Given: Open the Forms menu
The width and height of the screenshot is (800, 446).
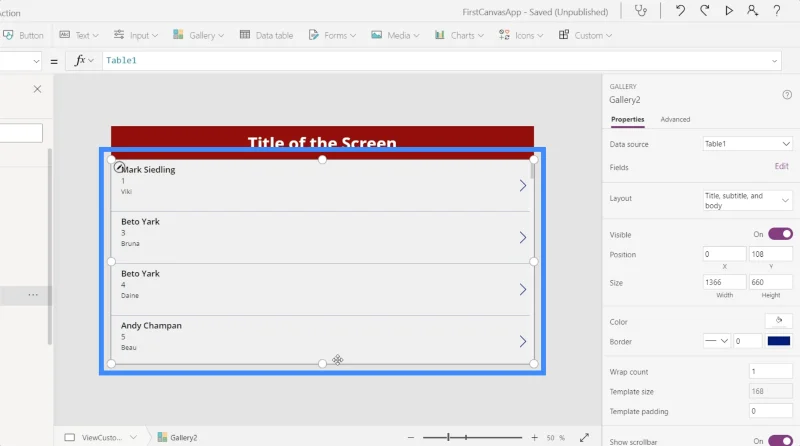Looking at the screenshot, I should [x=332, y=35].
